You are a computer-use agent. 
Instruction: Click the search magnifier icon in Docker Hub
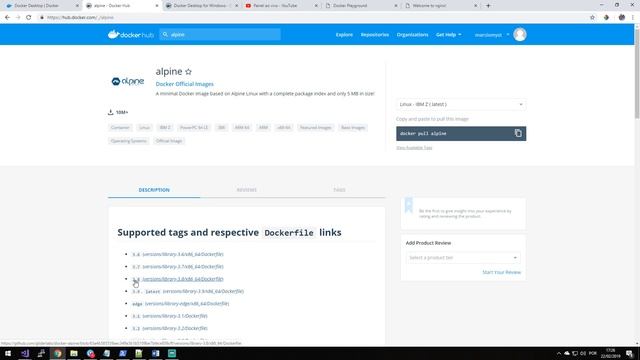(165, 35)
